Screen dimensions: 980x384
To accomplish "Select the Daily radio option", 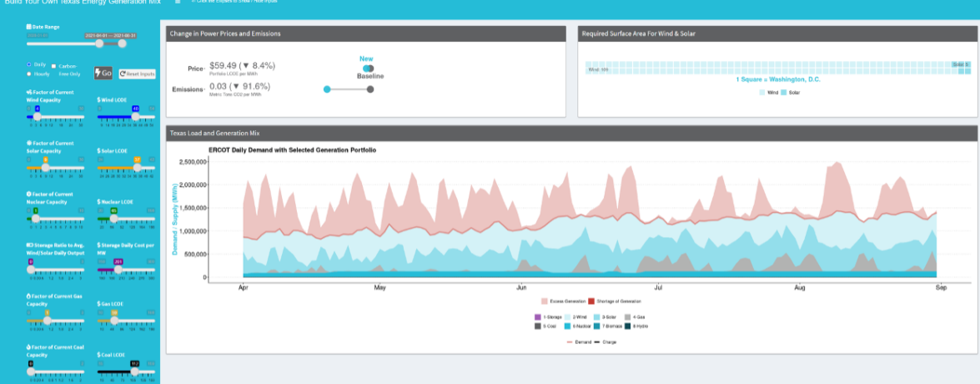I will [30, 64].
